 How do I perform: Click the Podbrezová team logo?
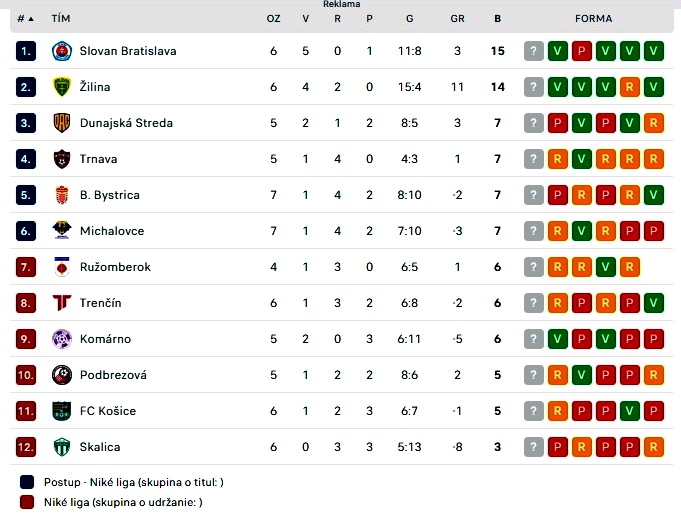pyautogui.click(x=62, y=375)
